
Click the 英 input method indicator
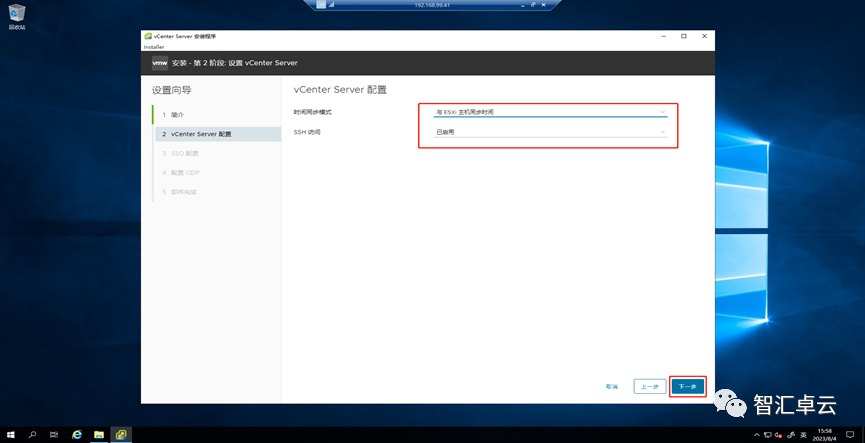click(804, 435)
